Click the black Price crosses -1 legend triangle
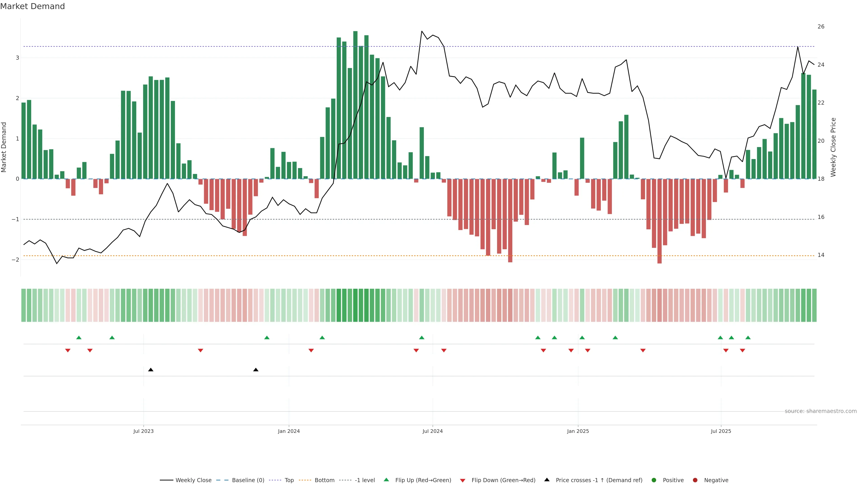Viewport: 868px width, 488px height. 547,480
